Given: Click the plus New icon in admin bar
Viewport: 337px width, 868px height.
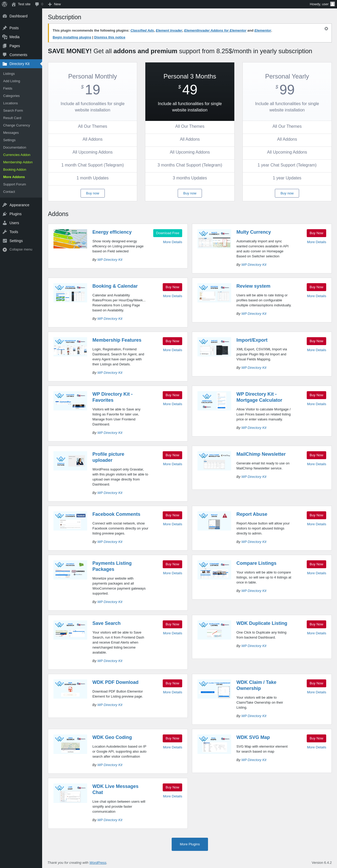Looking at the screenshot, I should [50, 4].
